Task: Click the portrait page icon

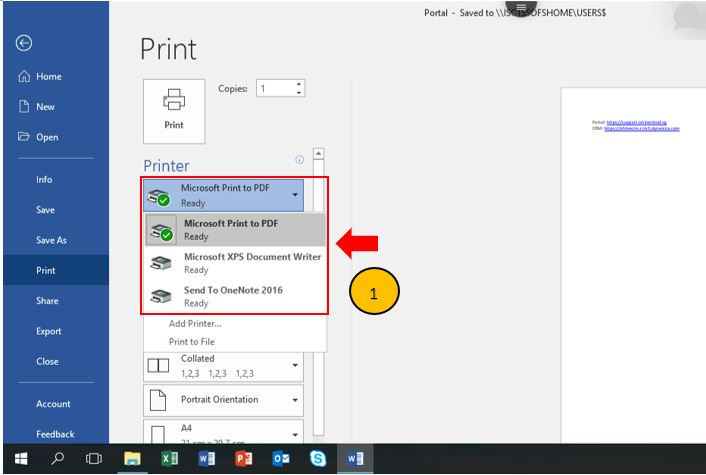Action: click(x=158, y=400)
